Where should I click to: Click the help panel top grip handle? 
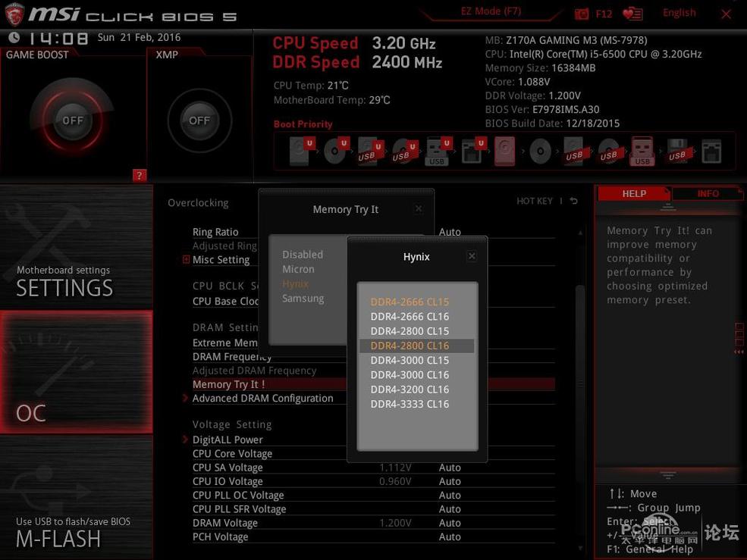668,207
